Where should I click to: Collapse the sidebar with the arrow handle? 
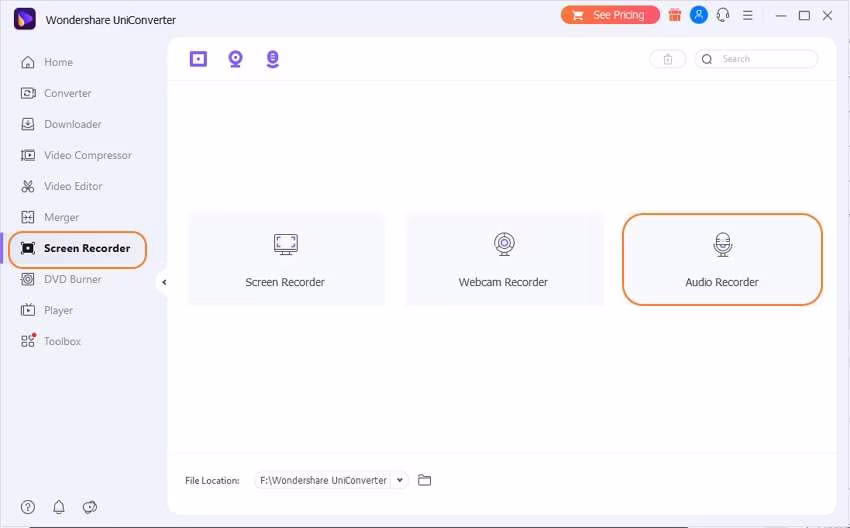click(164, 282)
